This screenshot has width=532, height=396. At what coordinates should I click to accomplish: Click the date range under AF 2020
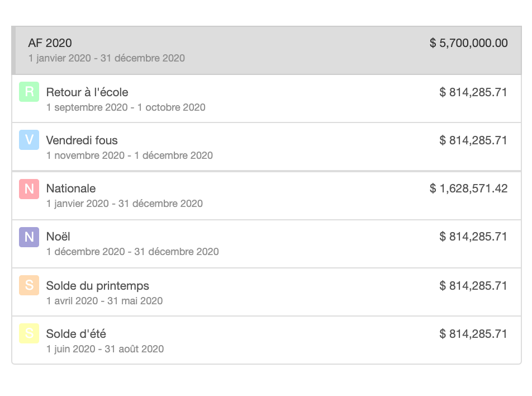coord(106,58)
